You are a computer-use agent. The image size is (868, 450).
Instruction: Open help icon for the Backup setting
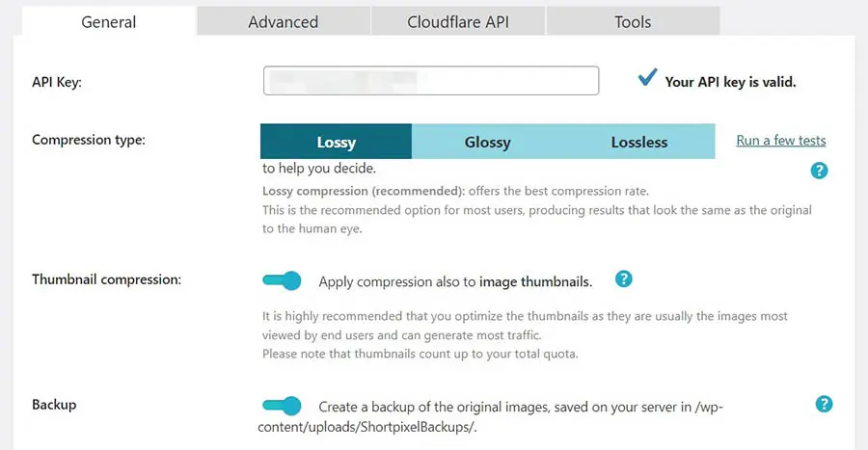click(824, 404)
